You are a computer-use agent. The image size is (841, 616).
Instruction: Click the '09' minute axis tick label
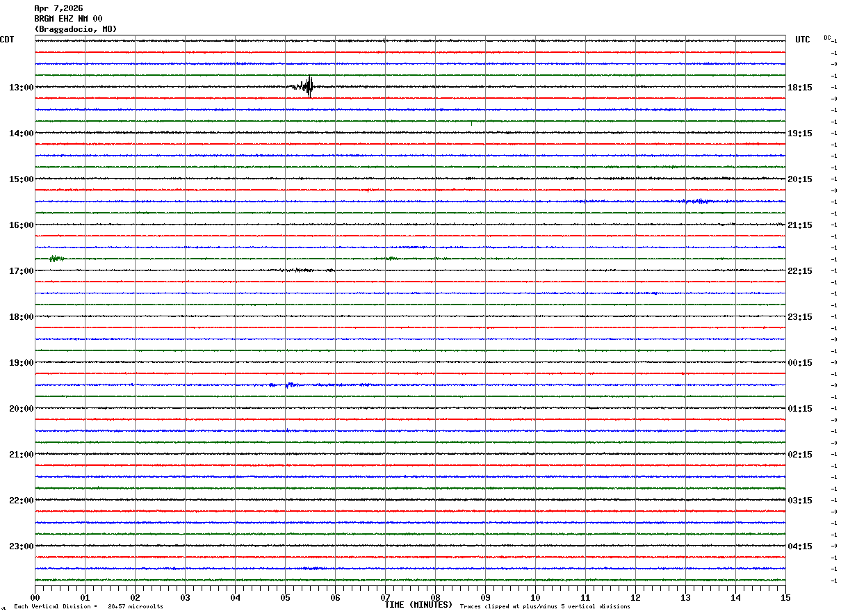tap(485, 597)
